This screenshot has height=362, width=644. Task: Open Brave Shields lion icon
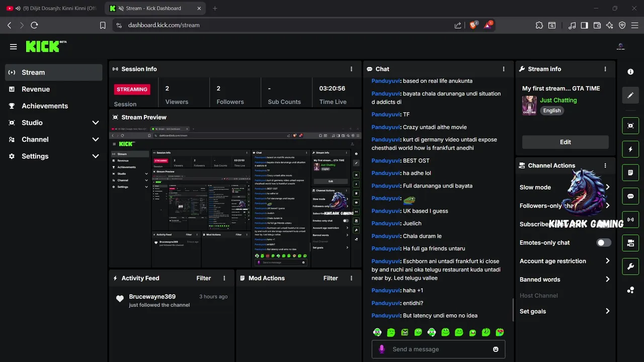[x=473, y=25]
